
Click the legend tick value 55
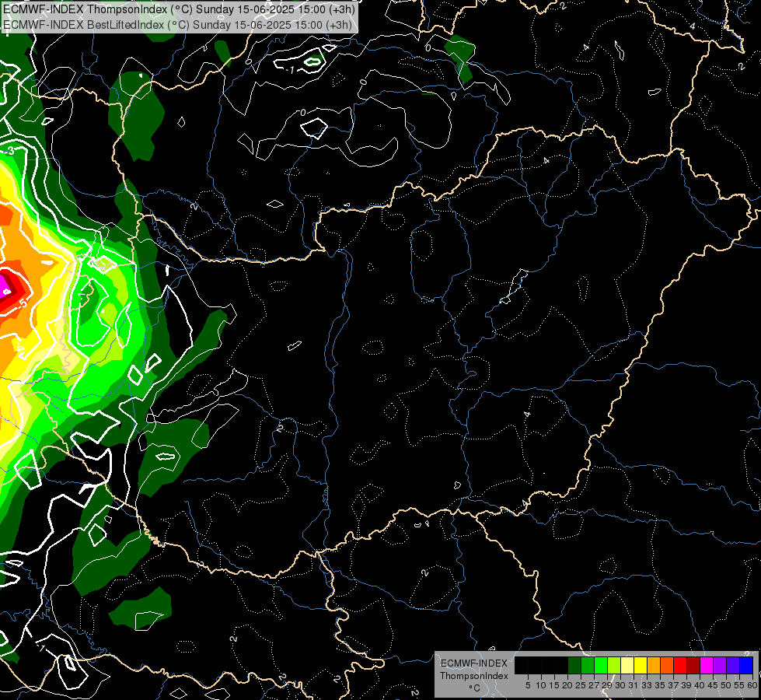click(739, 685)
